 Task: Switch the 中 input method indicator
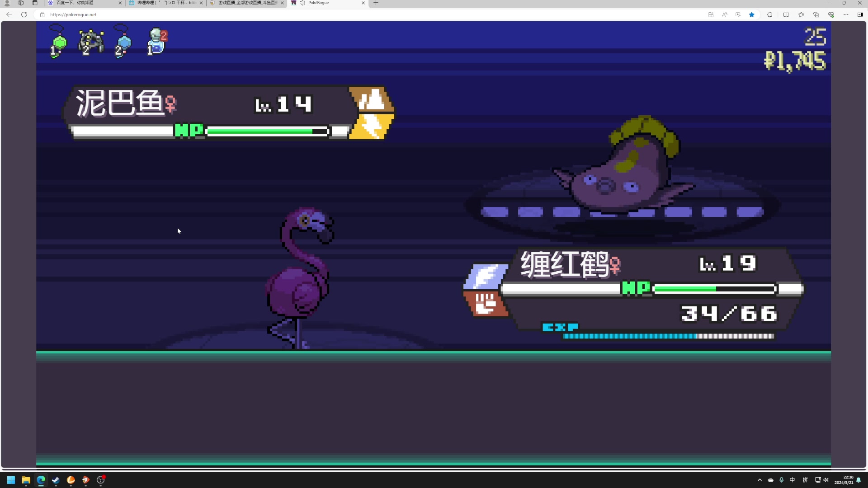(792, 480)
